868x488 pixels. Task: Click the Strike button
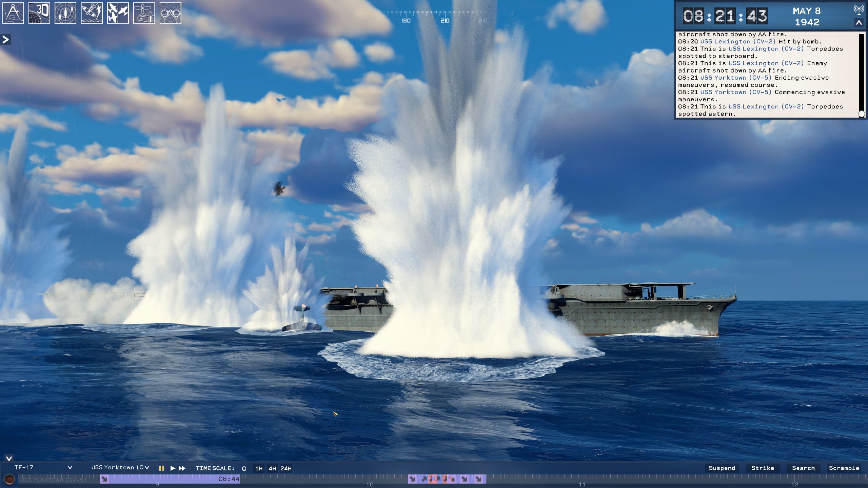[x=763, y=468]
